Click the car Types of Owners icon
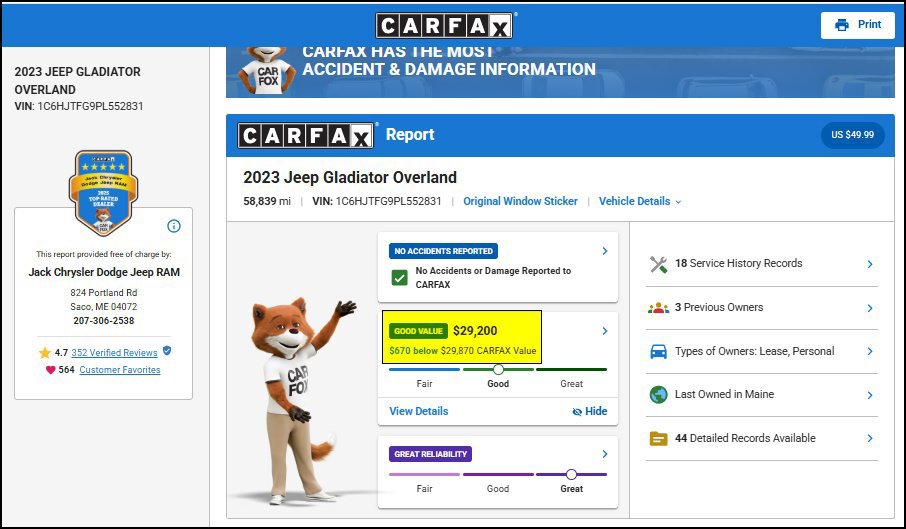 659,351
